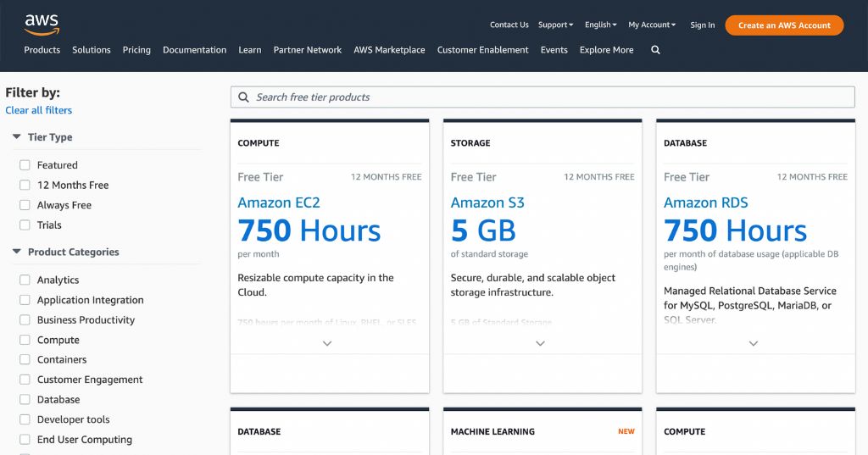868x455 pixels.
Task: Collapse the Product Categories filter section
Action: point(16,252)
